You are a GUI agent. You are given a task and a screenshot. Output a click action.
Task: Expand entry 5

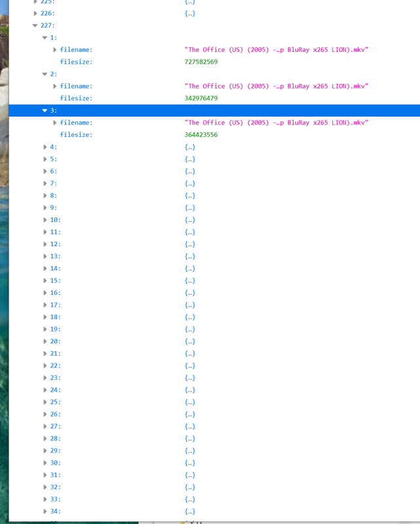pyautogui.click(x=45, y=159)
